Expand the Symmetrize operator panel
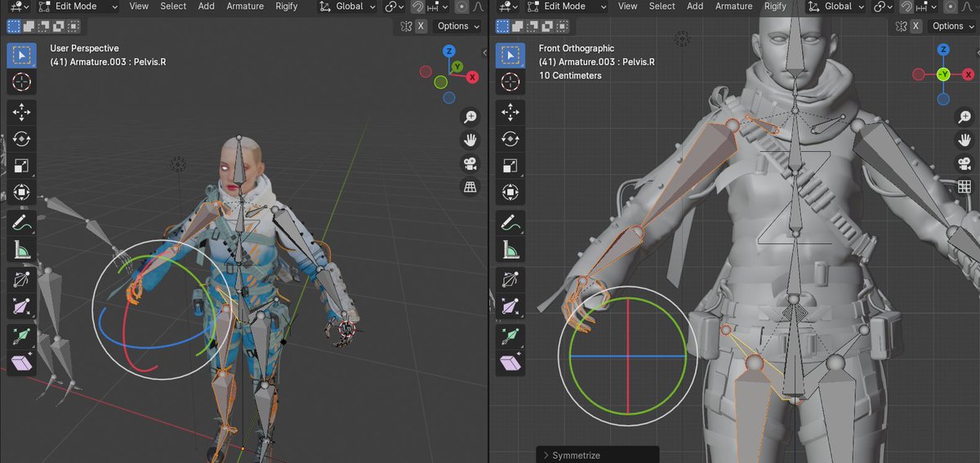 point(598,455)
